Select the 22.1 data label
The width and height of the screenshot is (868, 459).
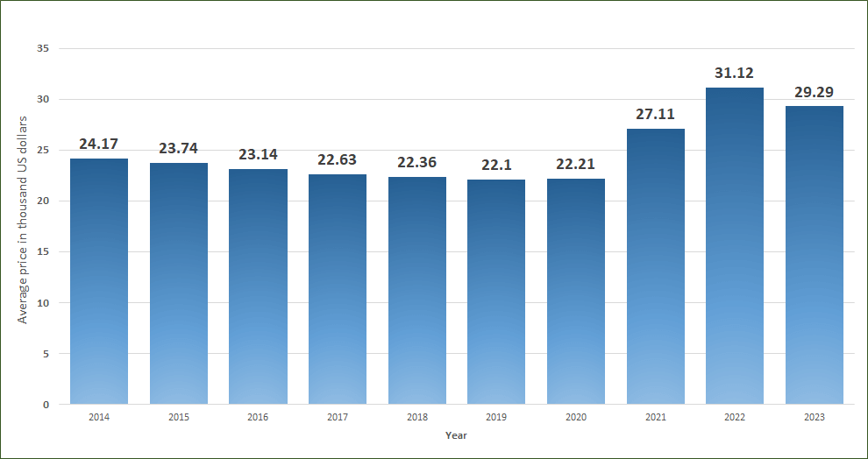(x=496, y=165)
